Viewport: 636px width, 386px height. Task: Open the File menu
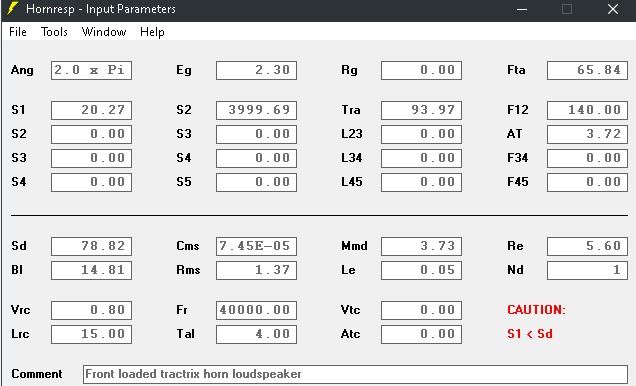click(x=18, y=32)
